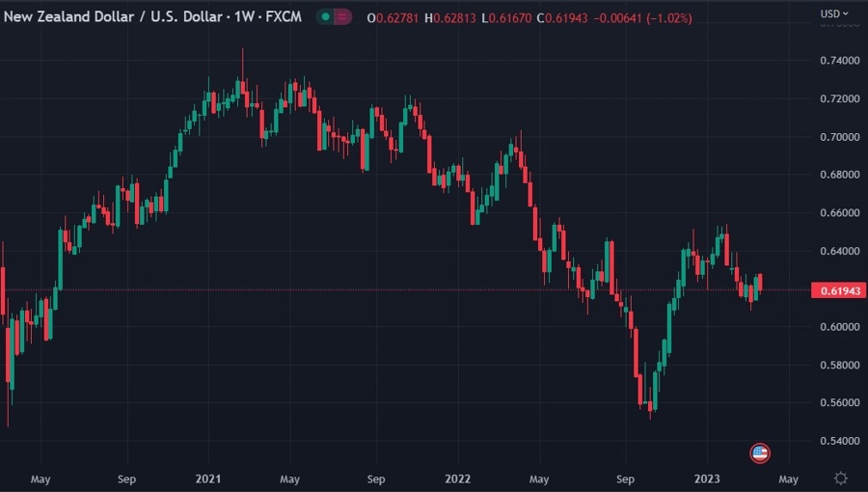Open the chart settings gear icon

pos(840,478)
